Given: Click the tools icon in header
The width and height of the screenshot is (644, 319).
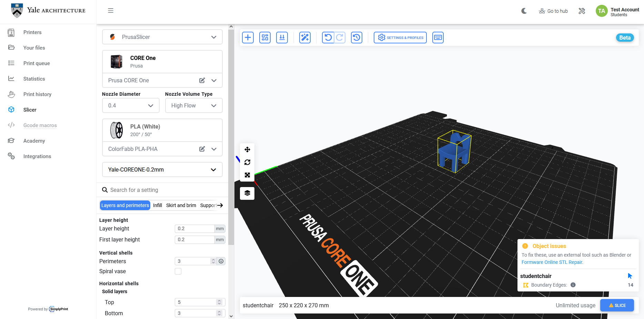Looking at the screenshot, I should [582, 11].
